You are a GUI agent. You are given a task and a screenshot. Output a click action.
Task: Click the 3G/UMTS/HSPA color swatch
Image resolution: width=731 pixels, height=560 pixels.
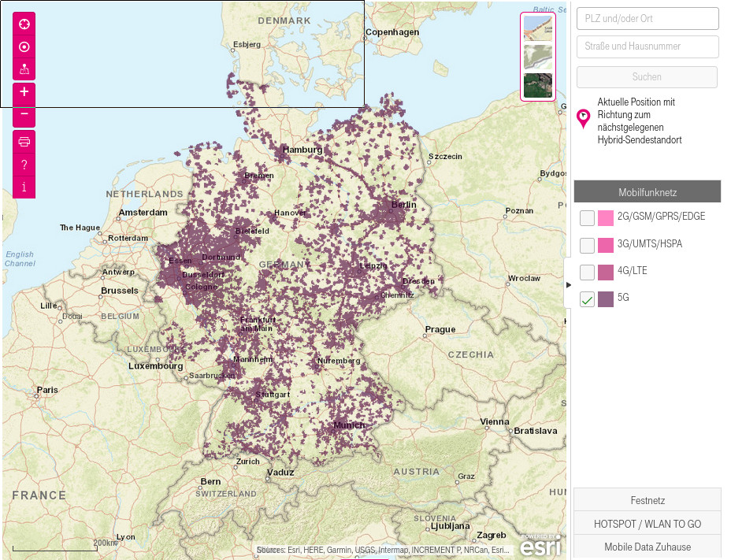click(604, 244)
